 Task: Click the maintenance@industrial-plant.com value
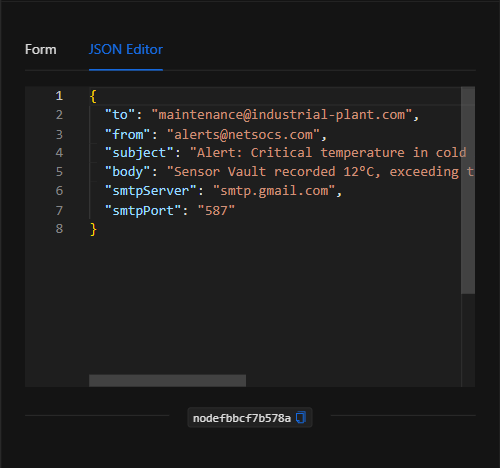click(282, 115)
